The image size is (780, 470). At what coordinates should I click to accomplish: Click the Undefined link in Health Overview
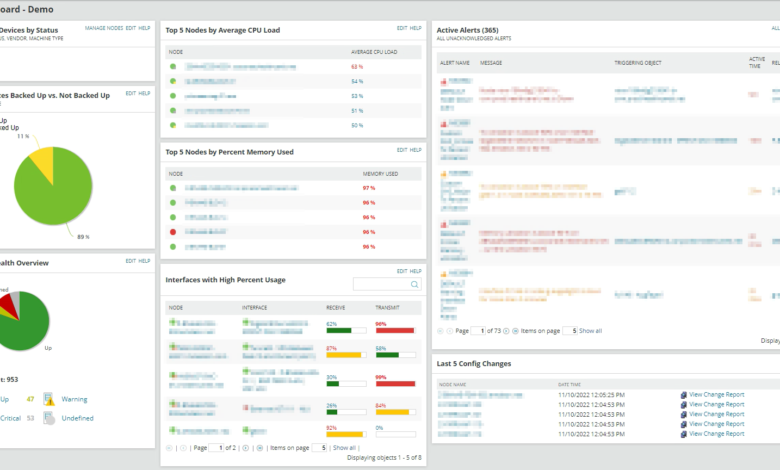[x=78, y=418]
